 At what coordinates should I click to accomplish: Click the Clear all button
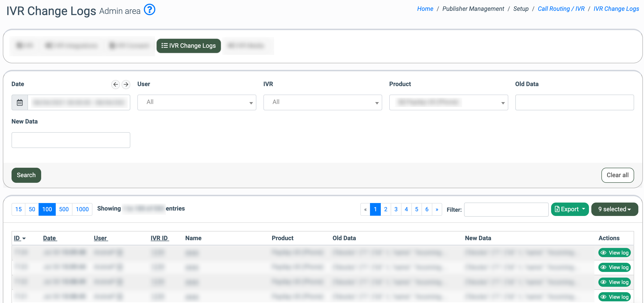[617, 175]
